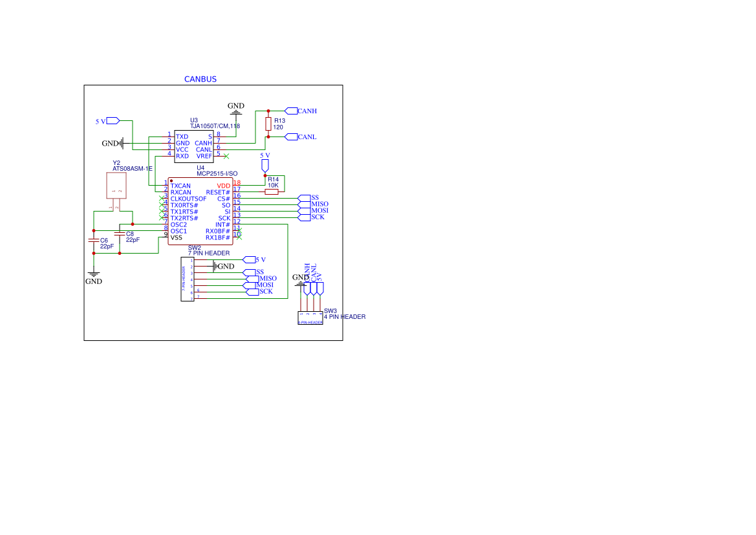Click the 5V power flag above R14

click(x=265, y=164)
